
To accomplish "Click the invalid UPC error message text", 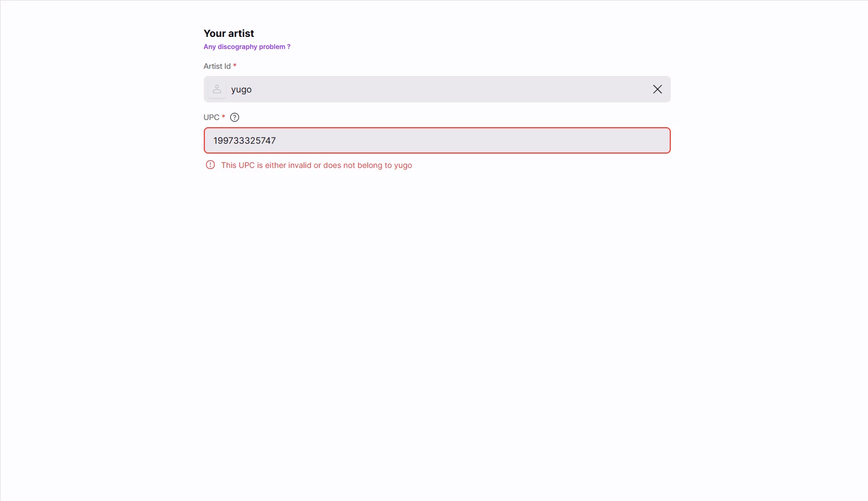I will coord(316,165).
